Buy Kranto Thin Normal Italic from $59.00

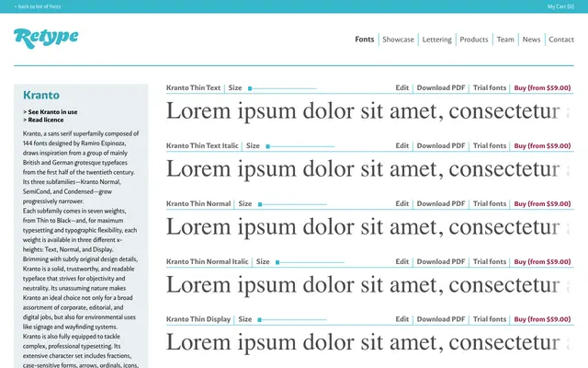coord(542,261)
